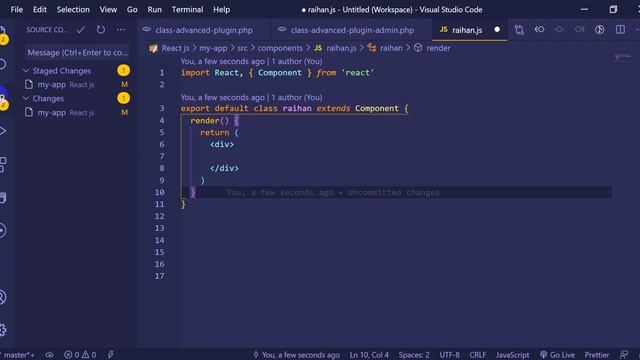Click the file icon of staged my-app
Screen dimensions: 640x360
coord(29,84)
